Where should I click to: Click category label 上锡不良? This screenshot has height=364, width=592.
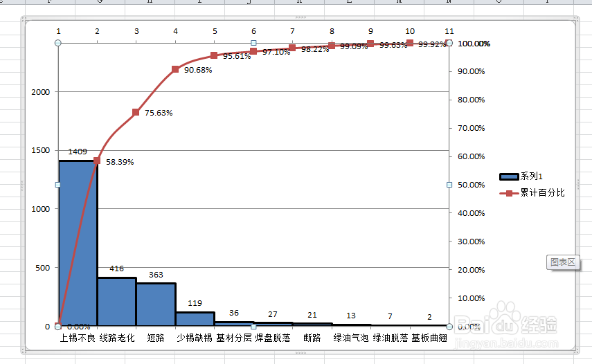pyautogui.click(x=78, y=338)
